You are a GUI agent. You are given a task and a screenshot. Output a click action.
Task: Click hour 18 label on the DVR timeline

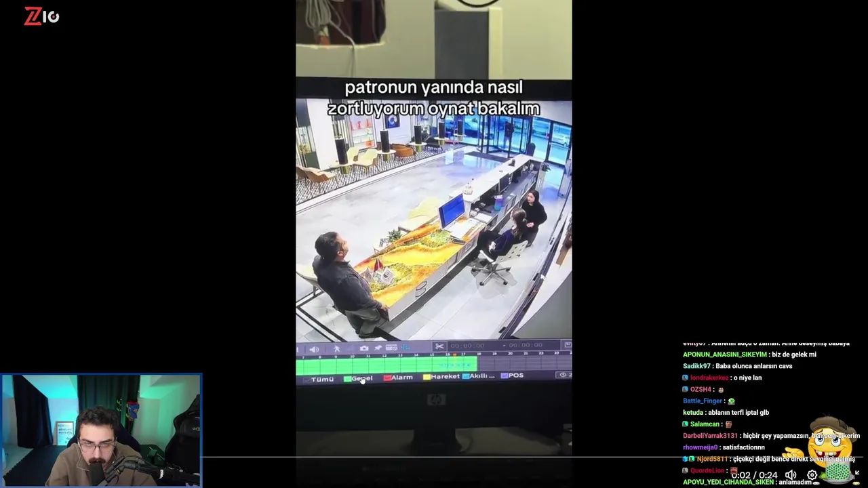479,354
